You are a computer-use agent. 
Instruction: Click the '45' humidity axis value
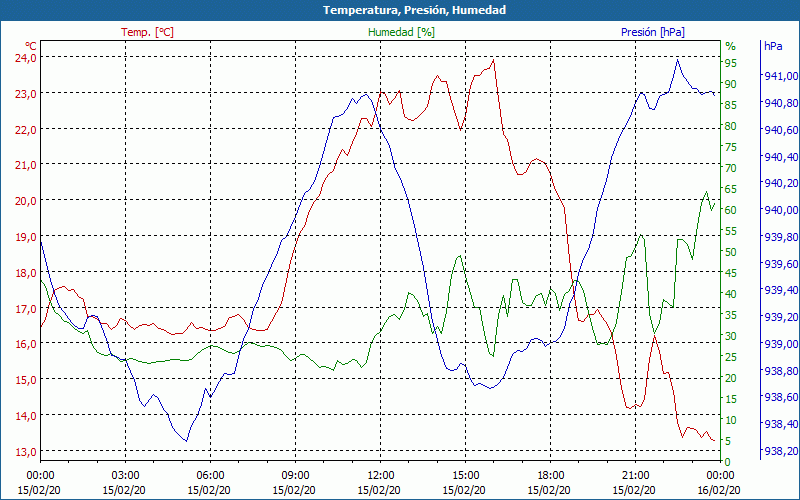[731, 273]
